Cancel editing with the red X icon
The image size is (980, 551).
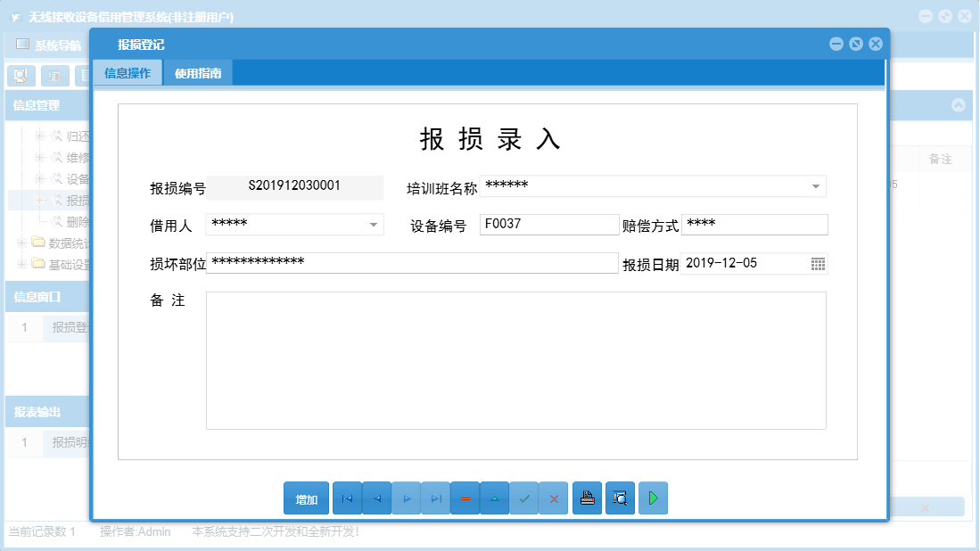coord(553,498)
